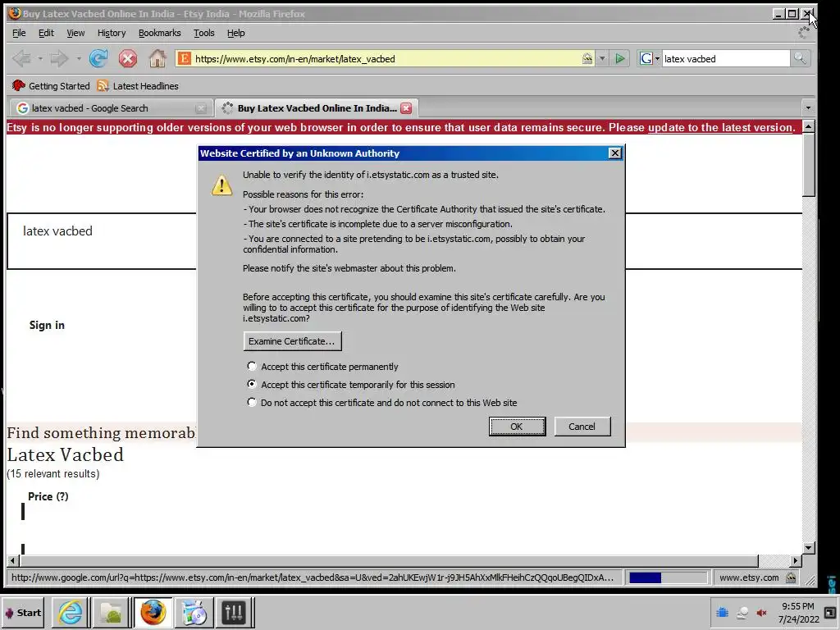Open the View menu
Screen dimensions: 840x630
point(75,33)
